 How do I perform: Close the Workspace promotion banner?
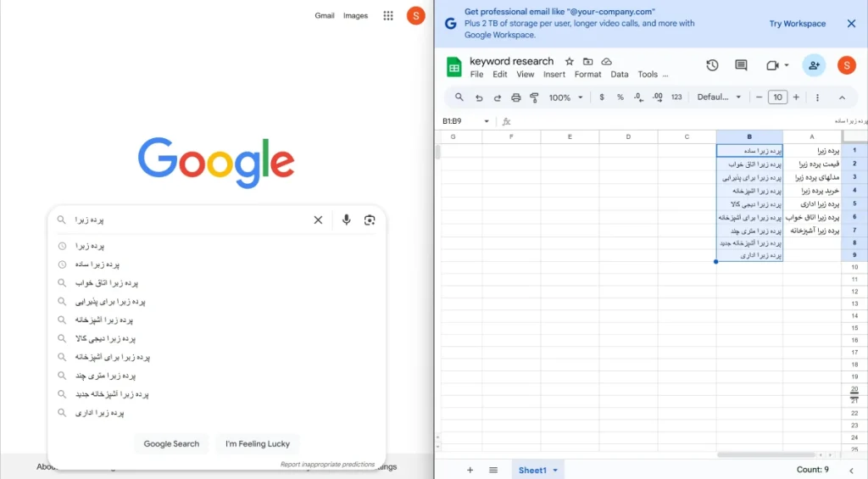851,23
